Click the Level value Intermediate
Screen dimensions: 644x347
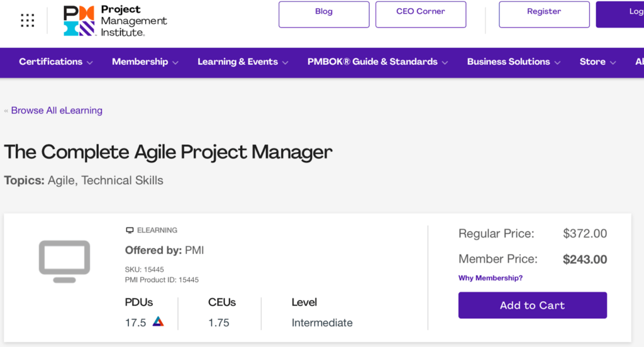coord(322,322)
